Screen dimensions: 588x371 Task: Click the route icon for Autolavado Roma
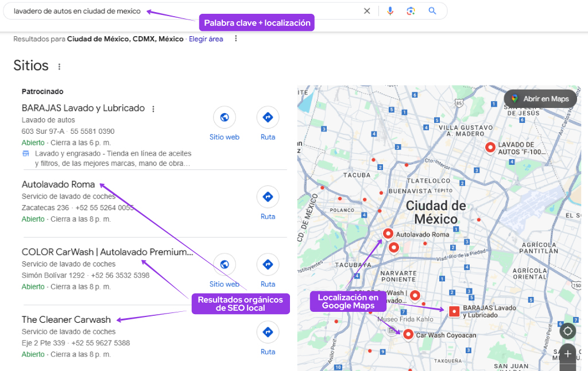pos(268,196)
